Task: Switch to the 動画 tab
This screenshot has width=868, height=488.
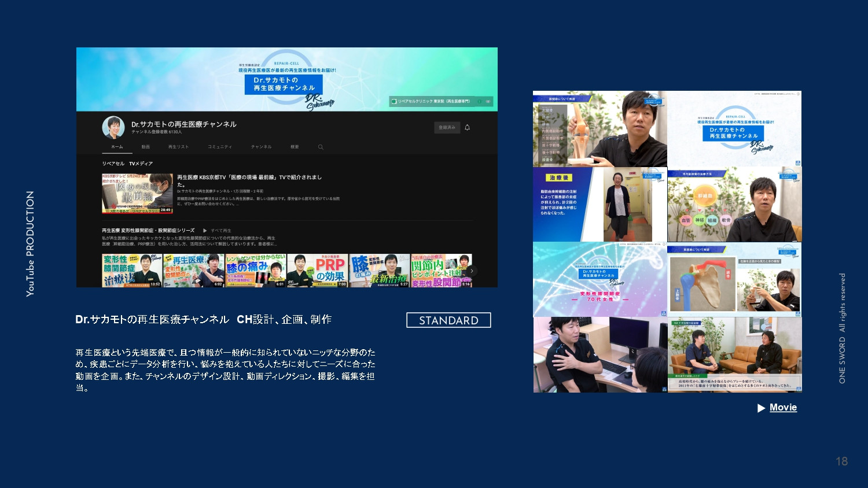Action: click(145, 147)
